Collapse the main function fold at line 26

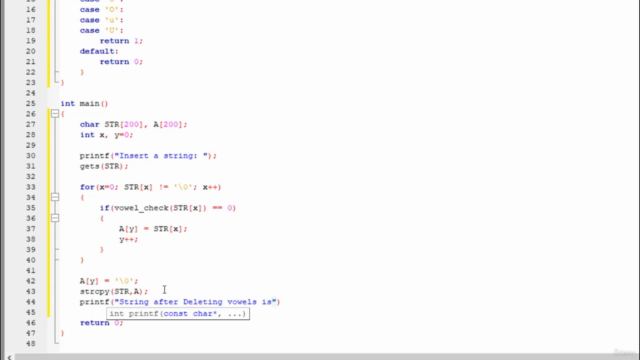pos(55,114)
